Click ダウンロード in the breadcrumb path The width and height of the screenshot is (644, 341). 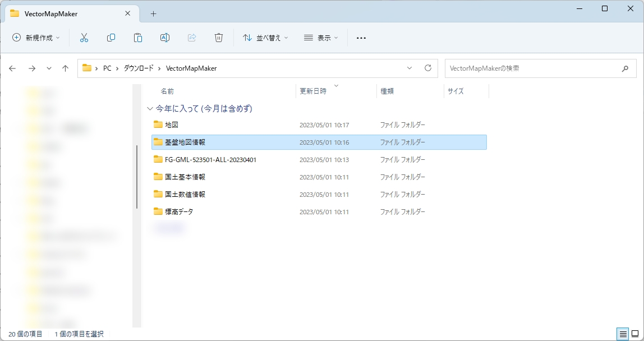tap(139, 68)
